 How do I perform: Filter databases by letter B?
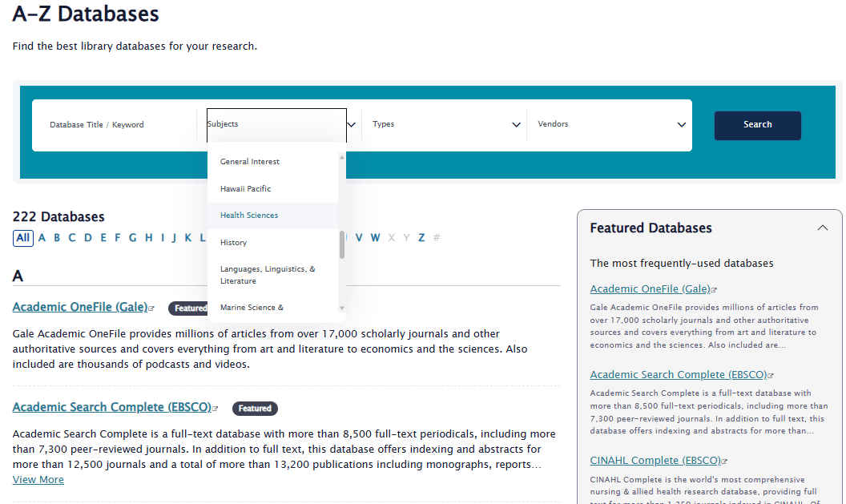(57, 237)
